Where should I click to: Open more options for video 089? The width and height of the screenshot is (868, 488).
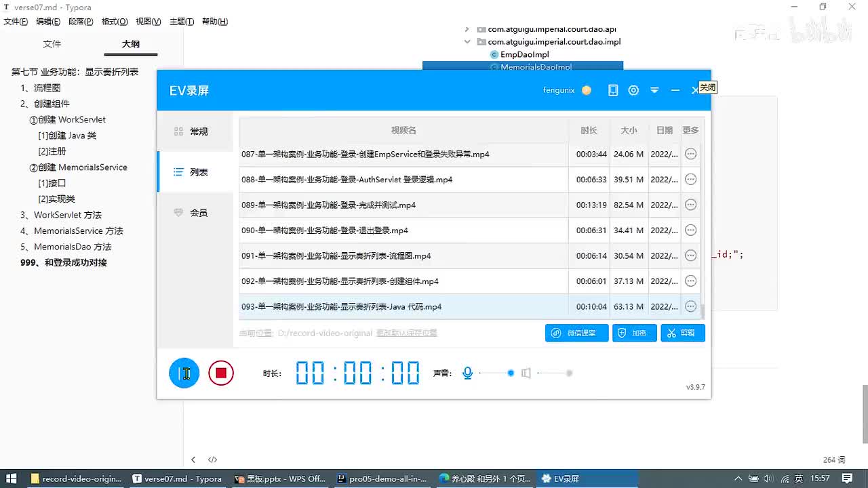690,205
